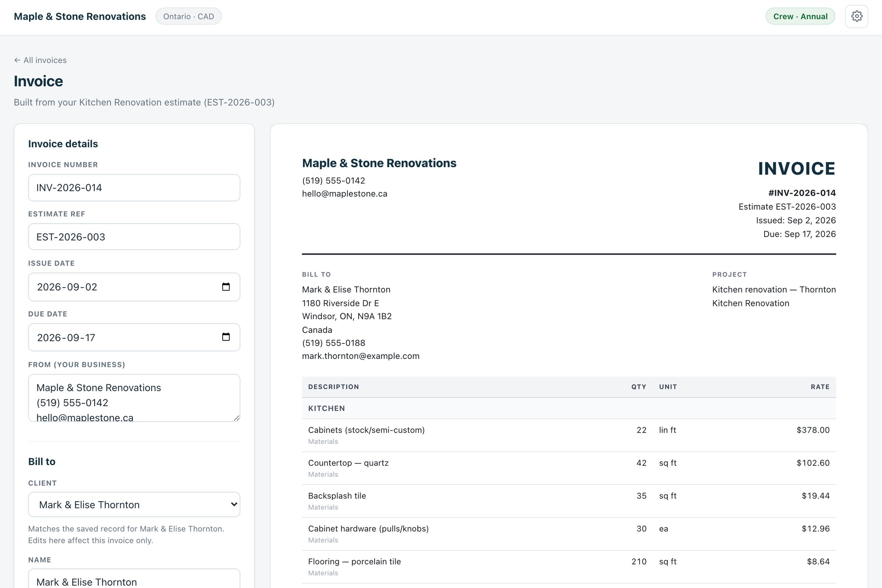Click the DESCRIPTION column header
The height and width of the screenshot is (588, 882).
[x=333, y=387]
